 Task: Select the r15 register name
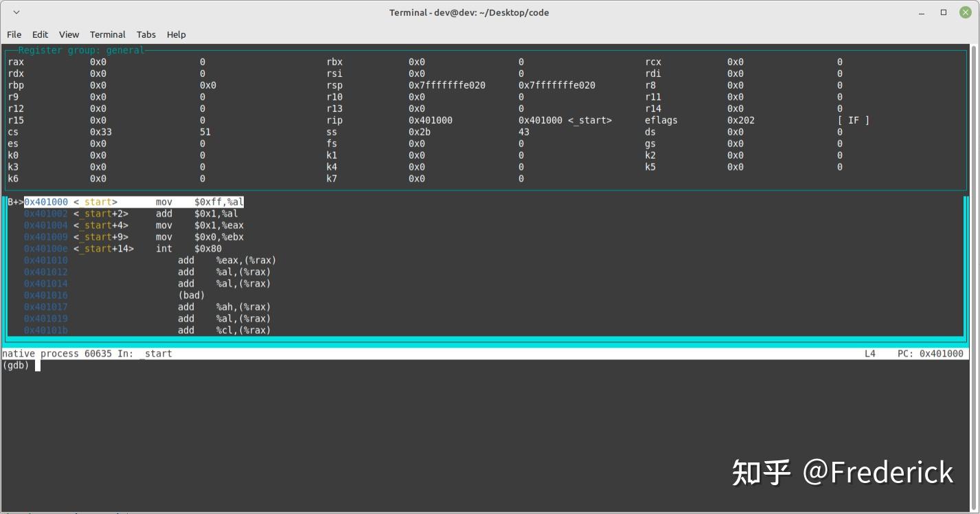[16, 120]
